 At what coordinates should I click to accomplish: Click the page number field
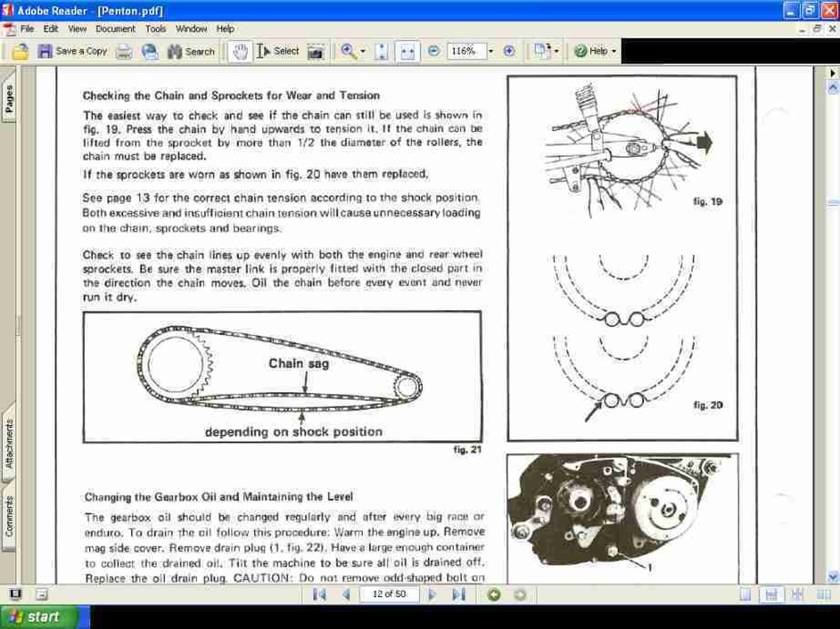(x=388, y=594)
